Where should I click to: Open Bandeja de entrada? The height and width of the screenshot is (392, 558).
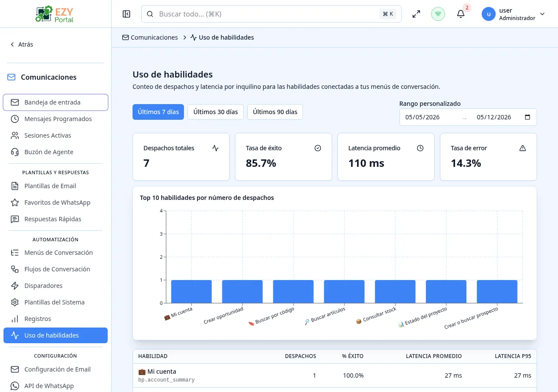[55, 102]
